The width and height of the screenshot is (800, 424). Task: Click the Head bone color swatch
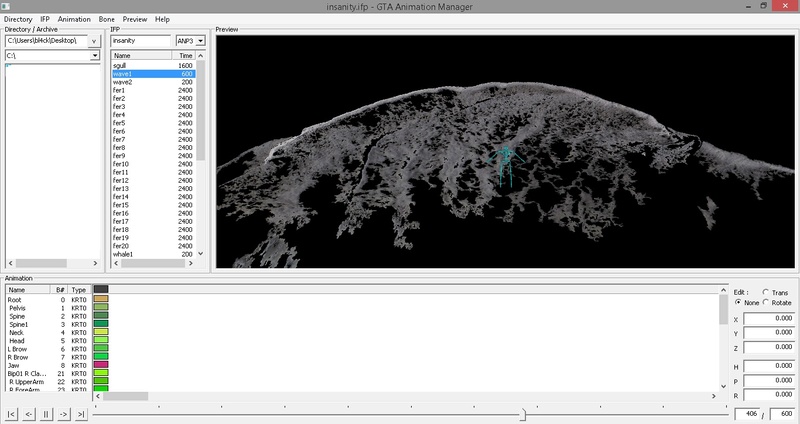coord(101,340)
